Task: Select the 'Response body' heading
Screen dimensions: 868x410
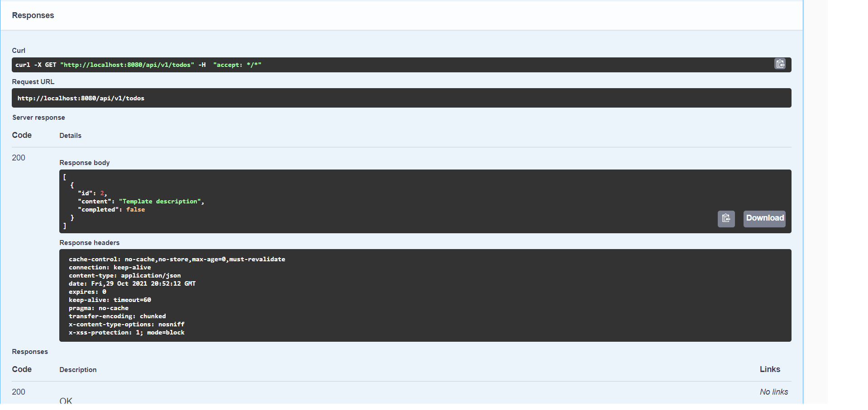Action: tap(84, 162)
